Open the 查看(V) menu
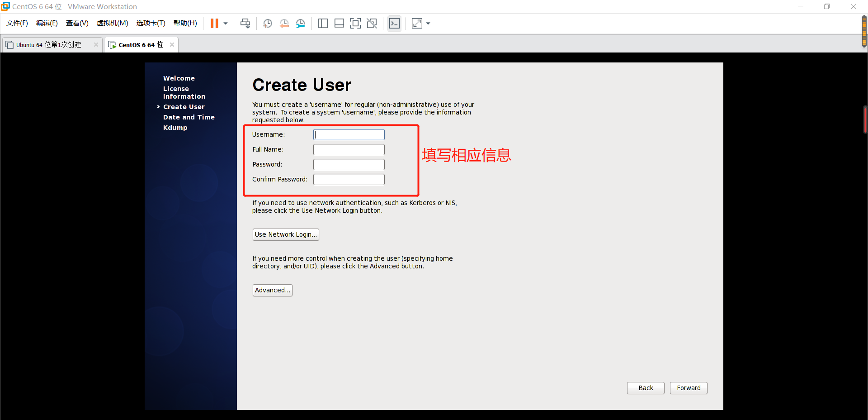Screen dimensions: 868x420 77,23
